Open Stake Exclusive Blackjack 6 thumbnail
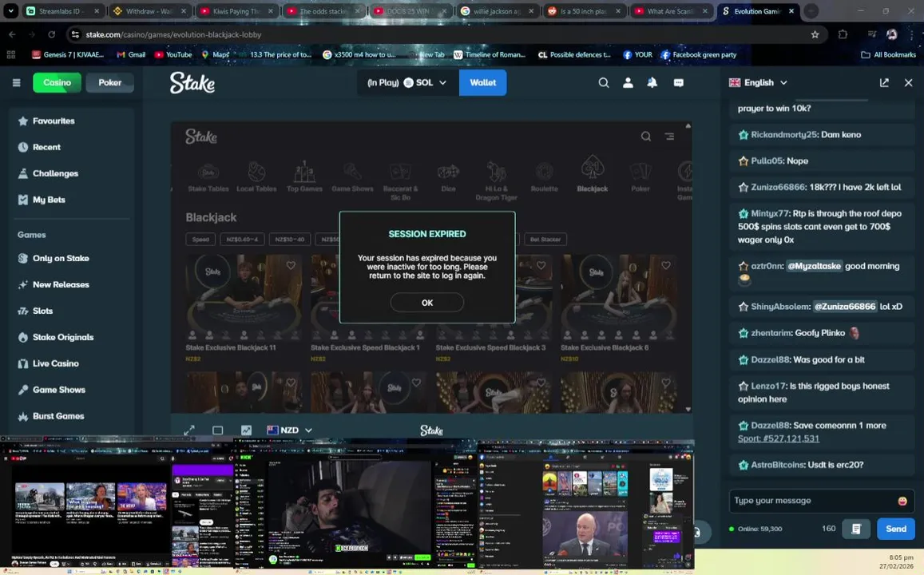 [618, 298]
